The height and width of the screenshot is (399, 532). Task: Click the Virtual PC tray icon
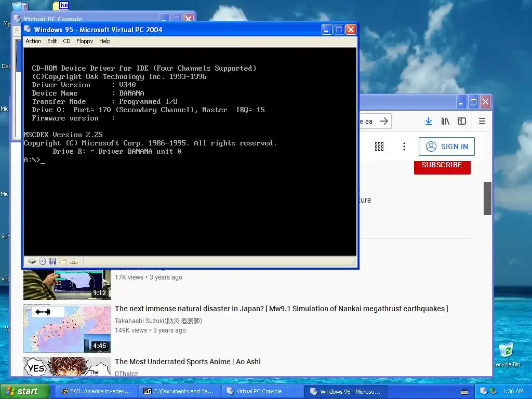(484, 392)
